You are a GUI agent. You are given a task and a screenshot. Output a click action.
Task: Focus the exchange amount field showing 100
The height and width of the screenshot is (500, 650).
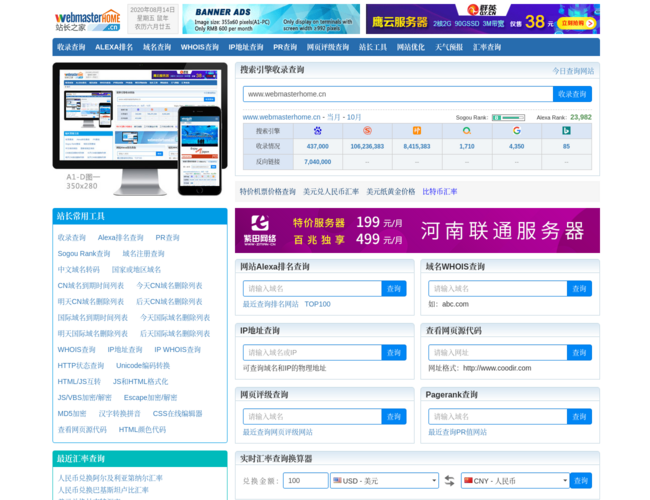click(x=306, y=481)
